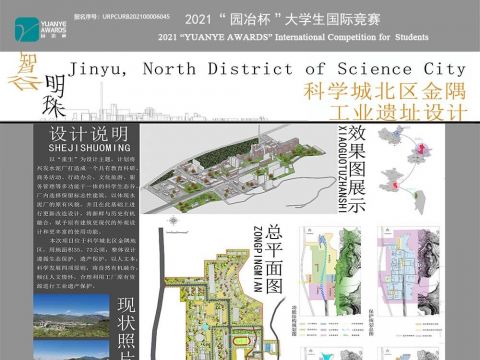Click the vertical 'ZONGPINGMIAN' label
480x360 pixels.
pos(258,259)
